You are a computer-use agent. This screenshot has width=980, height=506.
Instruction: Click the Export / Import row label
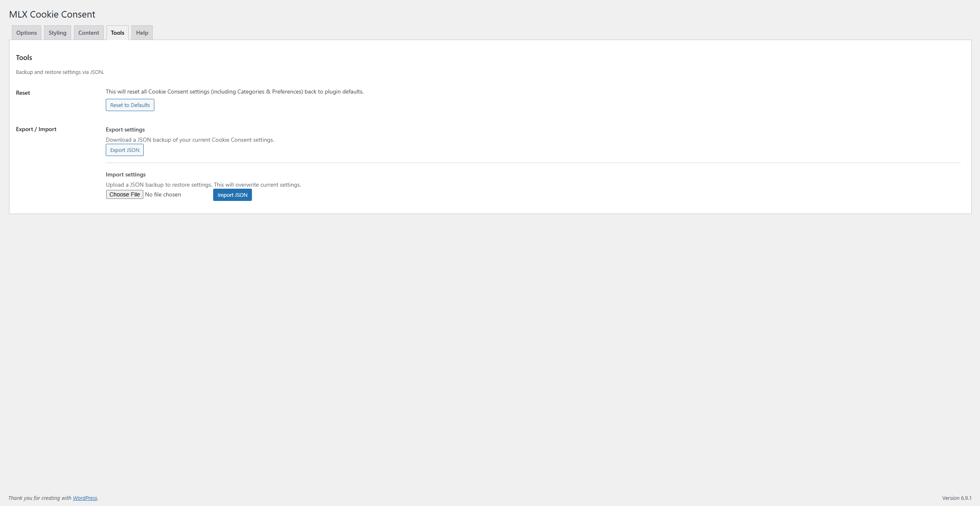pos(36,129)
